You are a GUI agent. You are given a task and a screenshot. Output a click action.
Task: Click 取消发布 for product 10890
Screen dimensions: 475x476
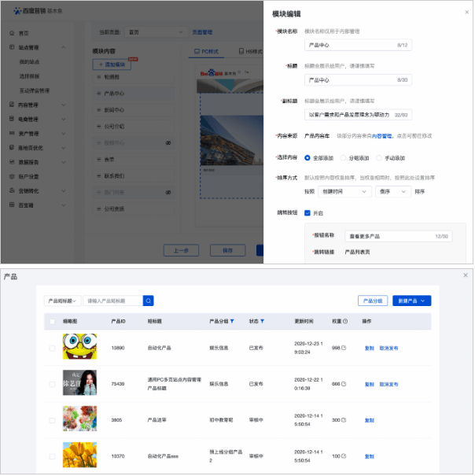[388, 349]
